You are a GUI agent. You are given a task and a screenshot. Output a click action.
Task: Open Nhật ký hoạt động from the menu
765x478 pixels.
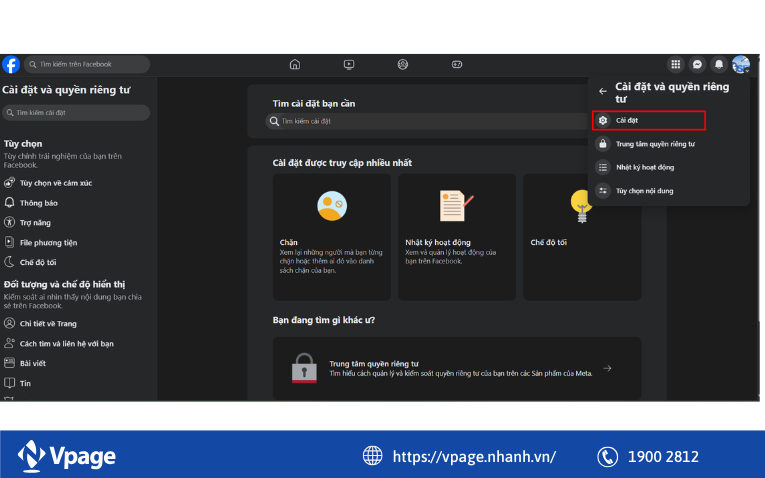tap(645, 168)
